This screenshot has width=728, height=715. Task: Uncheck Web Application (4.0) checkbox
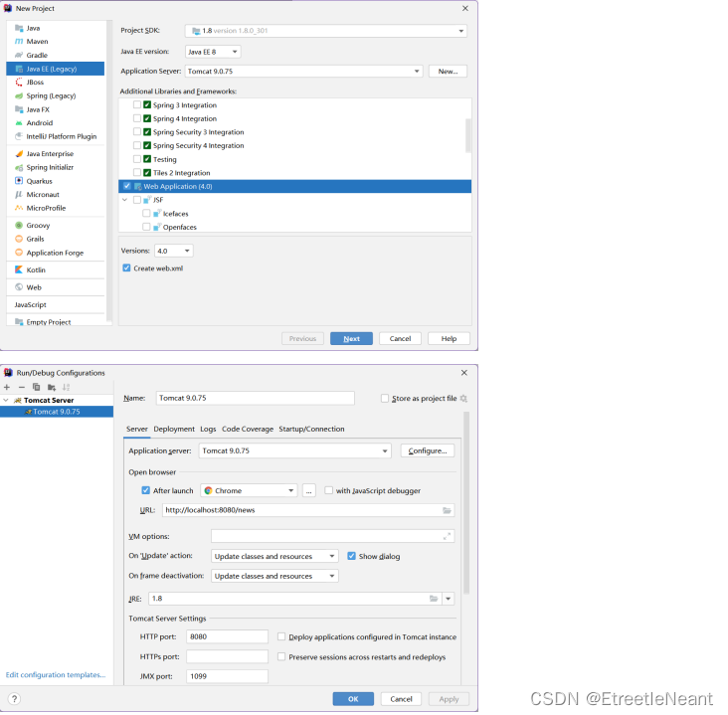(127, 186)
